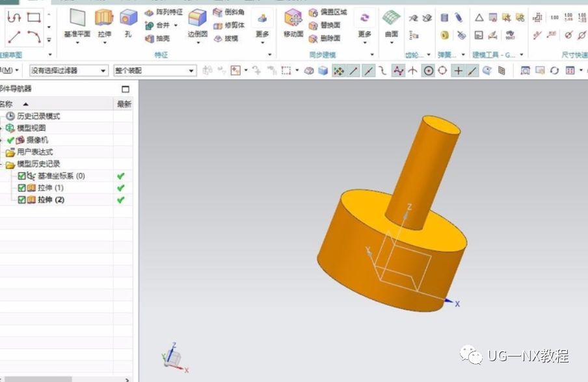Open the 没有选择过滤器 selection filter dropdown

[x=69, y=70]
